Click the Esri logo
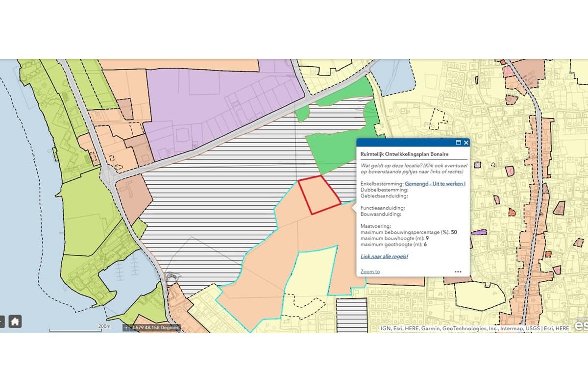Viewport: 588px width, 392px height. pos(580,326)
